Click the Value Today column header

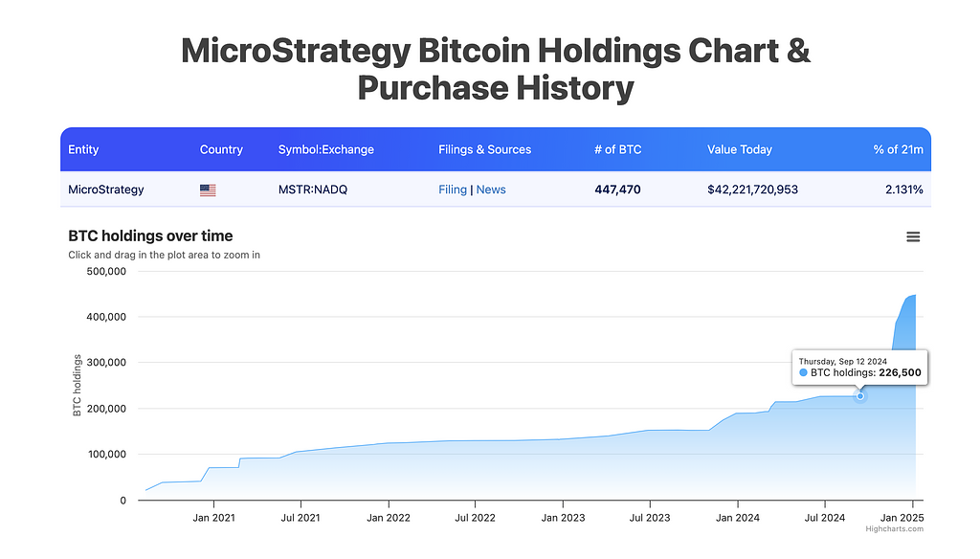click(739, 149)
